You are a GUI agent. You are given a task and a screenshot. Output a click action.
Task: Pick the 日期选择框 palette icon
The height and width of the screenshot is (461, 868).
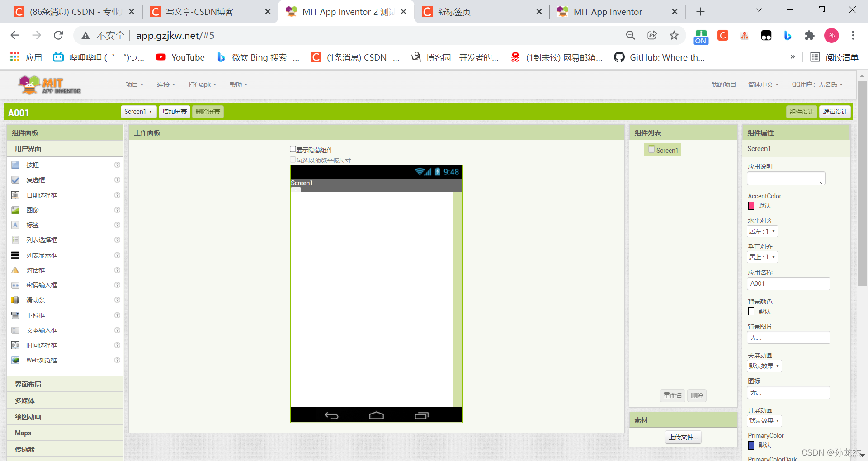point(15,195)
